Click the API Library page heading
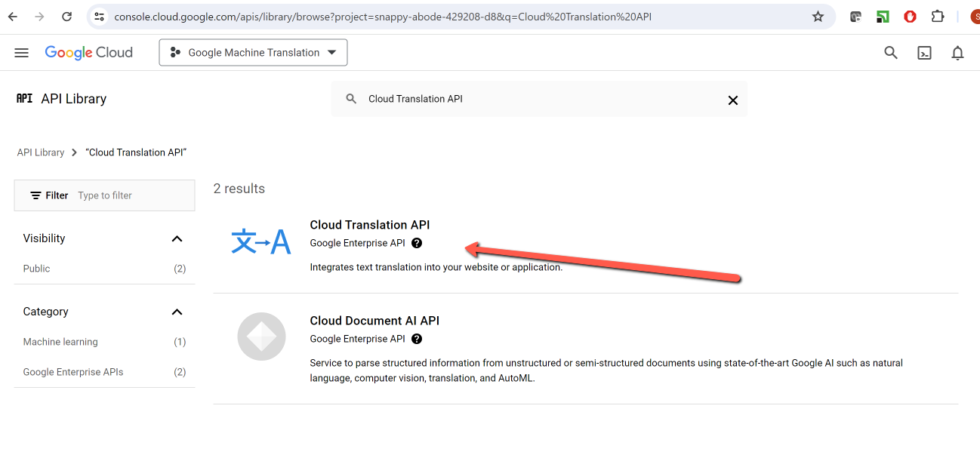980x458 pixels. point(74,99)
